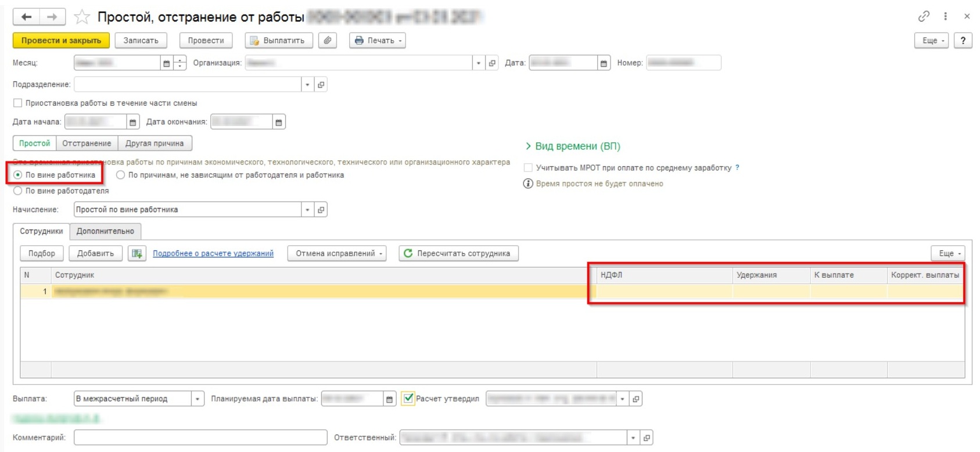Click Провести и закрыть button

point(61,41)
